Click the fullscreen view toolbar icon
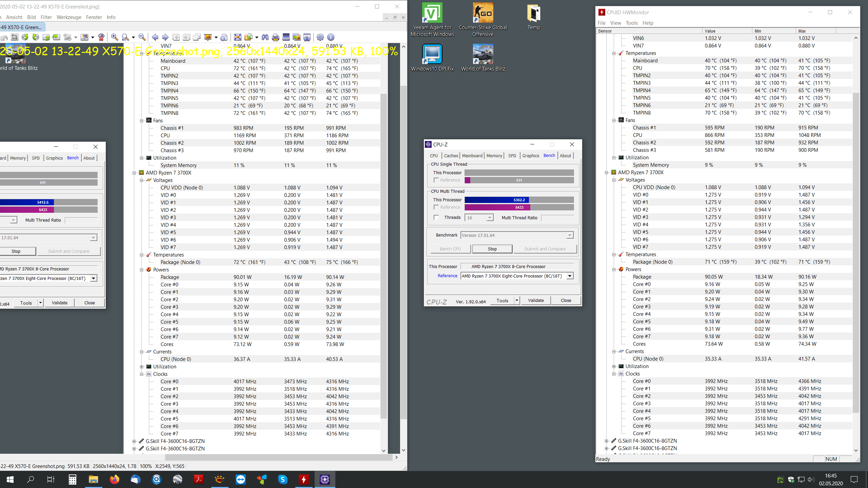The image size is (868, 488). click(x=238, y=37)
